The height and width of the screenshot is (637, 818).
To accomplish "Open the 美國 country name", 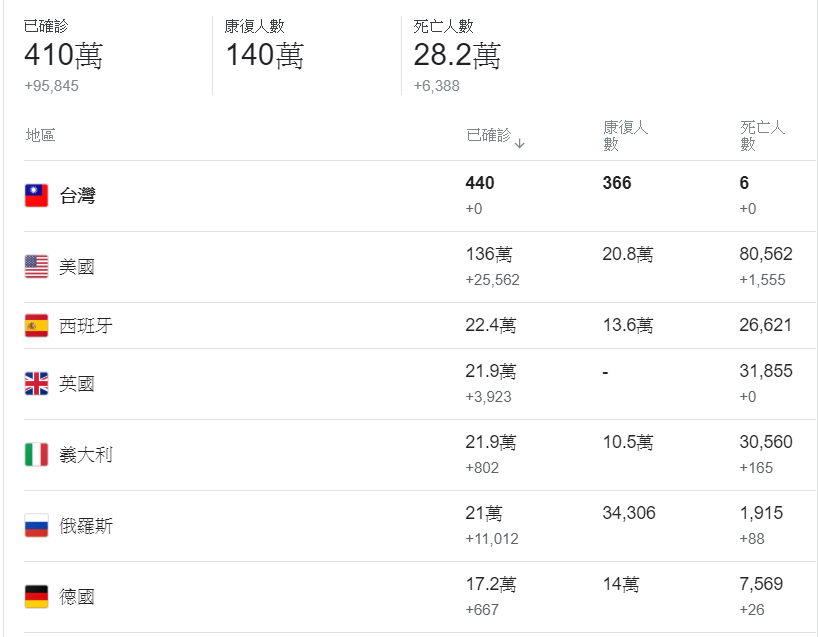I will click(77, 267).
